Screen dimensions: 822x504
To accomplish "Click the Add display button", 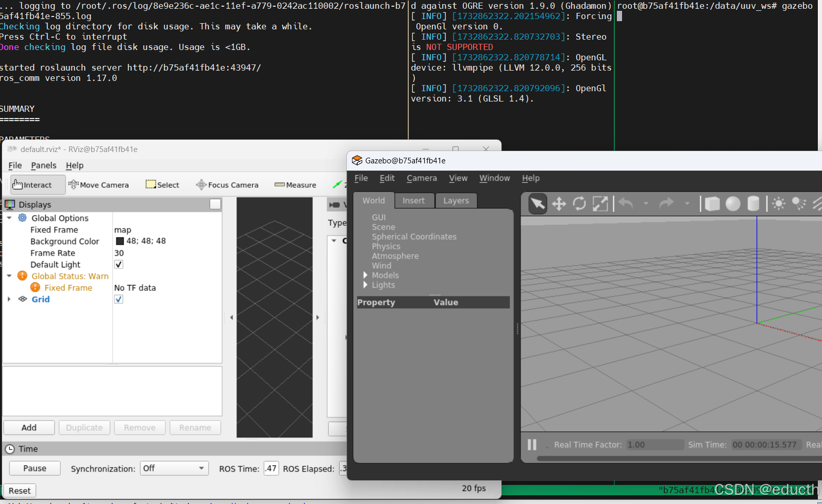I will click(29, 428).
